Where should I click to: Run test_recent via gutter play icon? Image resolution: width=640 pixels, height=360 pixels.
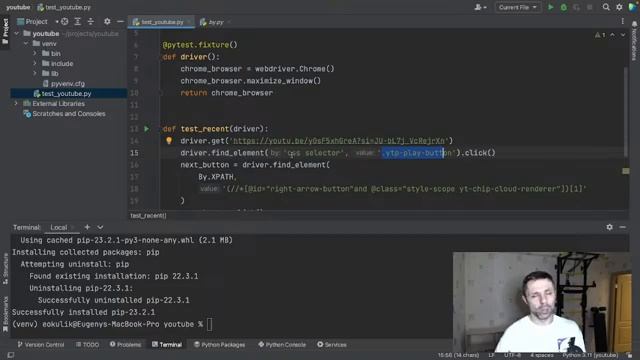click(x=147, y=129)
